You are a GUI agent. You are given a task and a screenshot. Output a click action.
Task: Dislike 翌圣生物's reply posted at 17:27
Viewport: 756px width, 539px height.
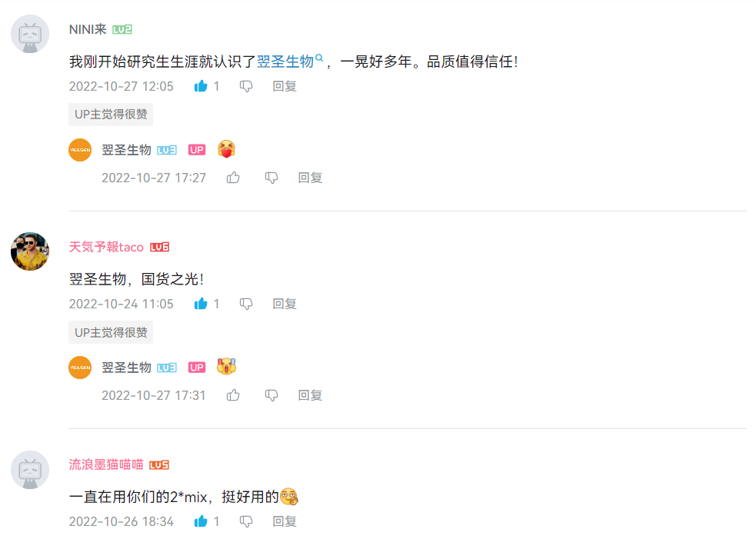(271, 178)
